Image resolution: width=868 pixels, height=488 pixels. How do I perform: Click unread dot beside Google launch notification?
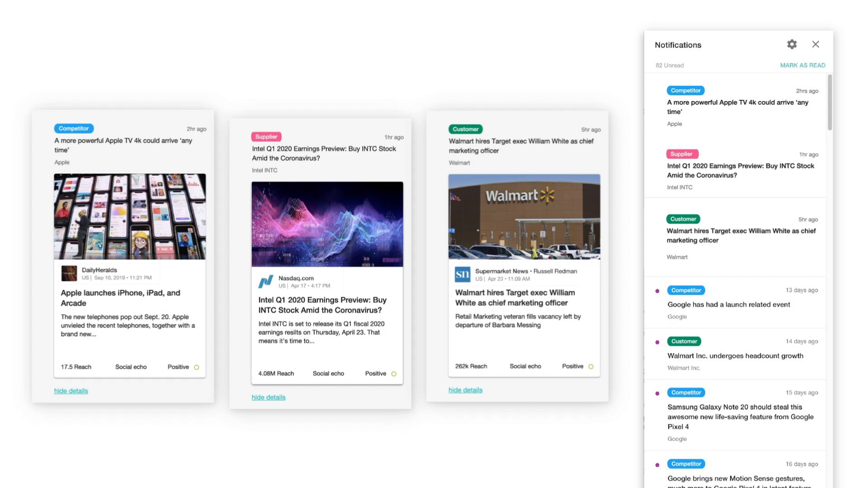[x=657, y=291]
